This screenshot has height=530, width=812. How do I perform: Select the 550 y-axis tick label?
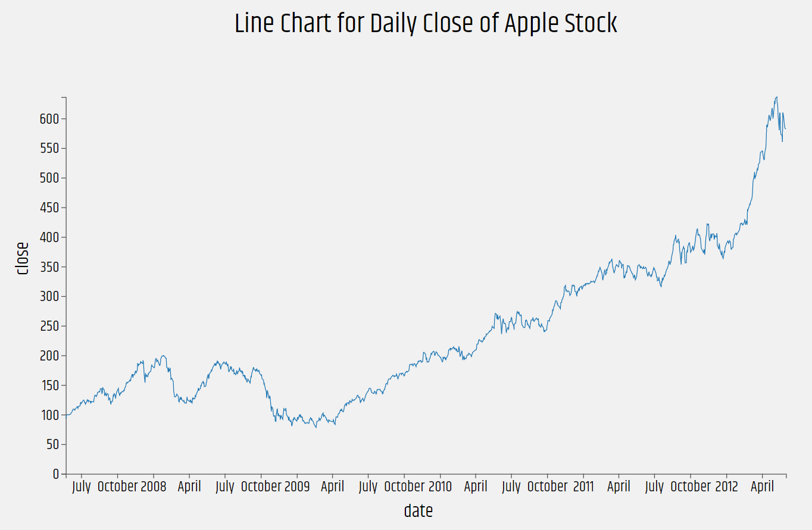pos(50,148)
